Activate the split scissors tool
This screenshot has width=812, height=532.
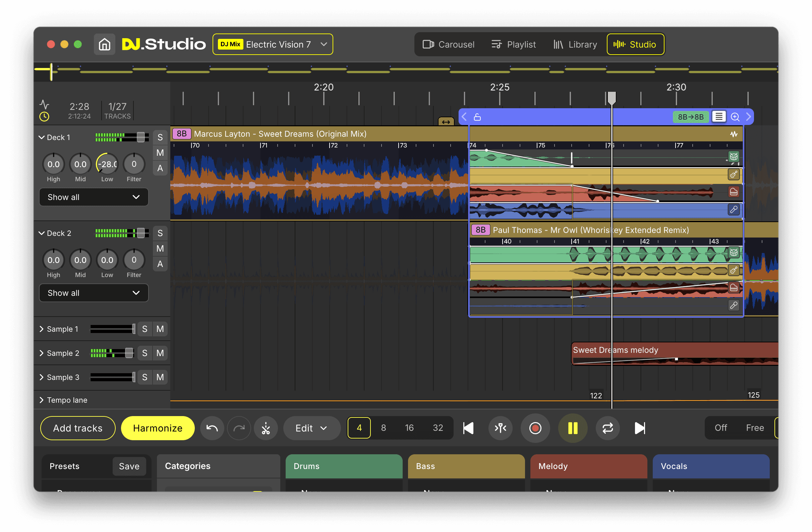click(x=266, y=428)
